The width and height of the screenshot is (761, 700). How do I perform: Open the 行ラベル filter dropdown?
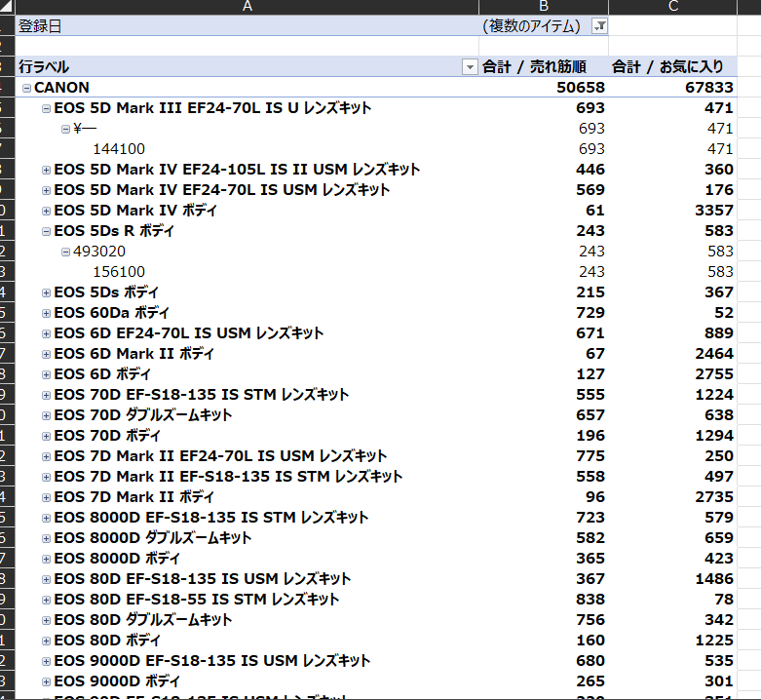pos(470,66)
